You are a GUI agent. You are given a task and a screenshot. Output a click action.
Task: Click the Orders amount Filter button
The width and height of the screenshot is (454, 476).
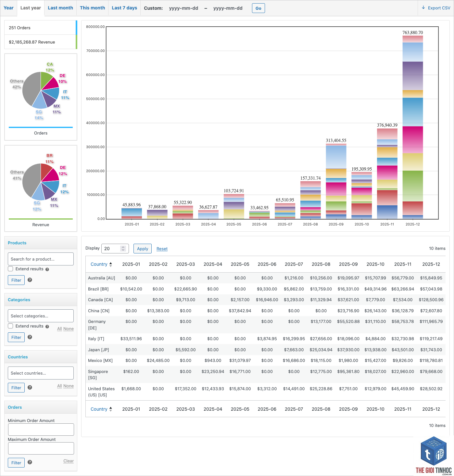pos(16,463)
